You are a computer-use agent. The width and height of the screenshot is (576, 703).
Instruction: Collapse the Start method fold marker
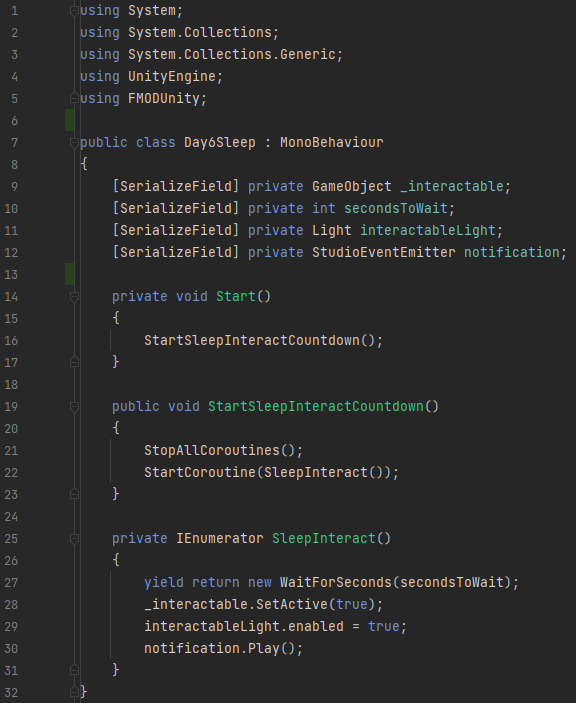coord(74,297)
